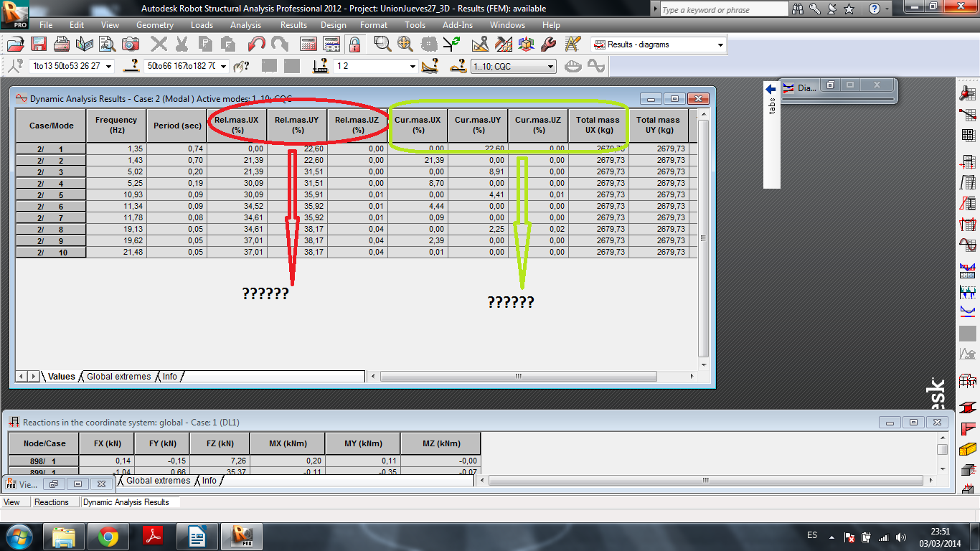Undo the last action
This screenshot has width=980, height=551.
tap(258, 44)
